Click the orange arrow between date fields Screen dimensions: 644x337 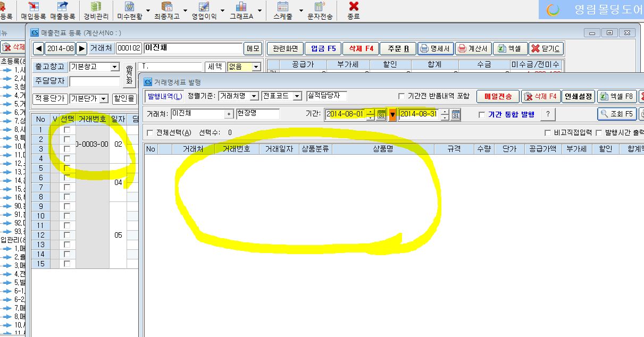click(393, 114)
